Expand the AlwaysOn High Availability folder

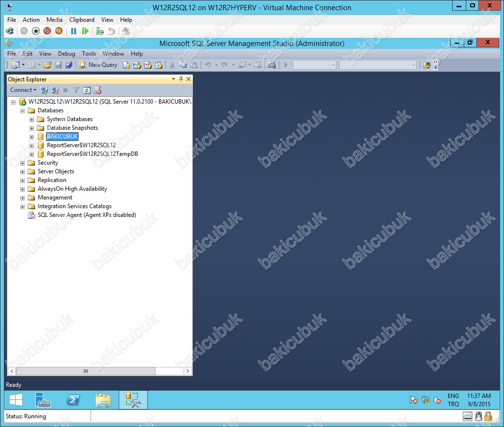point(22,189)
